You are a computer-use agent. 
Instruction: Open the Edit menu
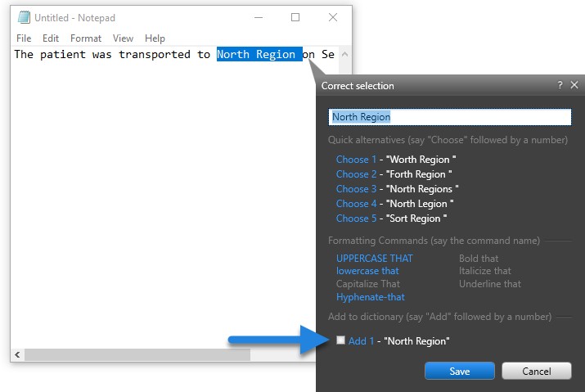51,38
